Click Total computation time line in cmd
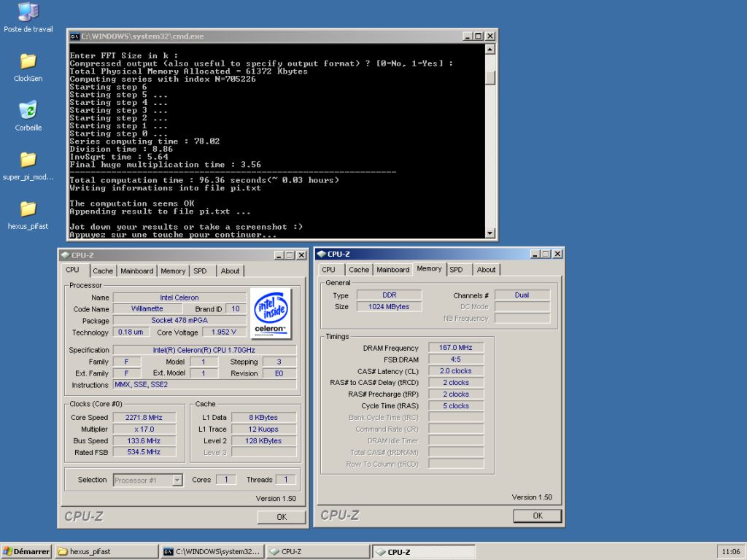 pyautogui.click(x=204, y=180)
